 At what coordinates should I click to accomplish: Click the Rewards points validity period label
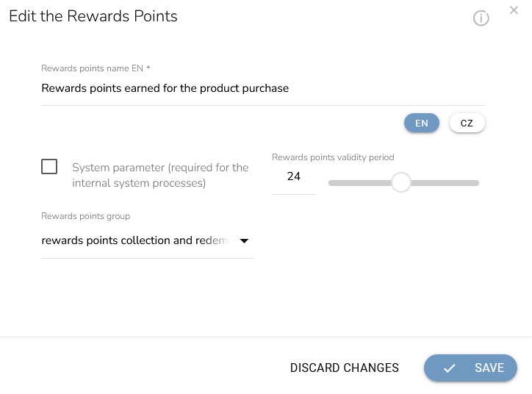point(333,157)
